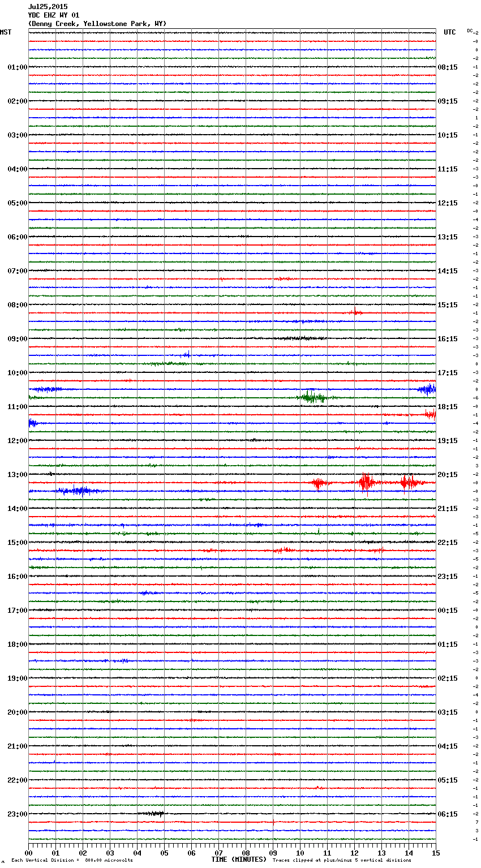The height and width of the screenshot is (868, 481).
Task: Pick the 06:00 MST hour label
Action: click(18, 237)
